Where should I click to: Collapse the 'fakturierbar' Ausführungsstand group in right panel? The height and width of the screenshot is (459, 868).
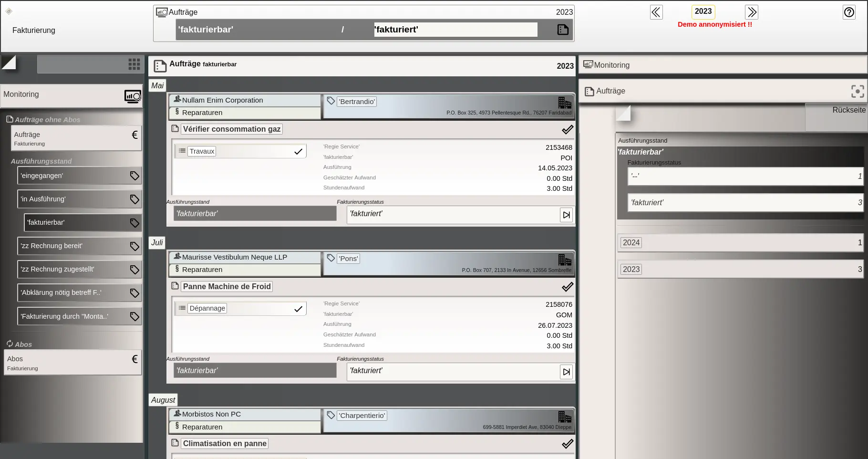[640, 152]
